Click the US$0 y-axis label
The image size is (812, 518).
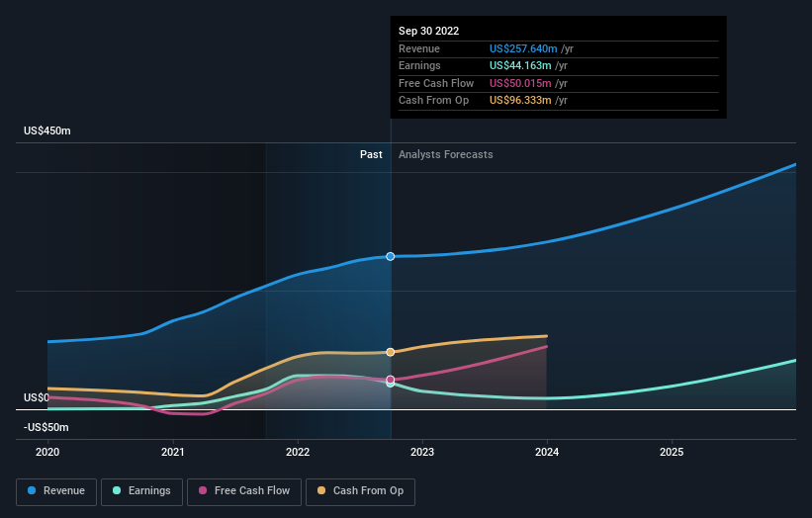[37, 398]
